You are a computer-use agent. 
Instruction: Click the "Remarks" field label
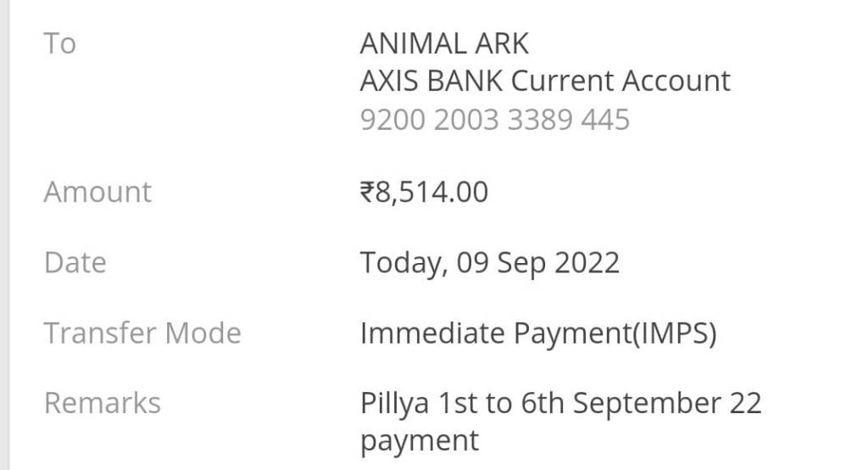tap(102, 403)
